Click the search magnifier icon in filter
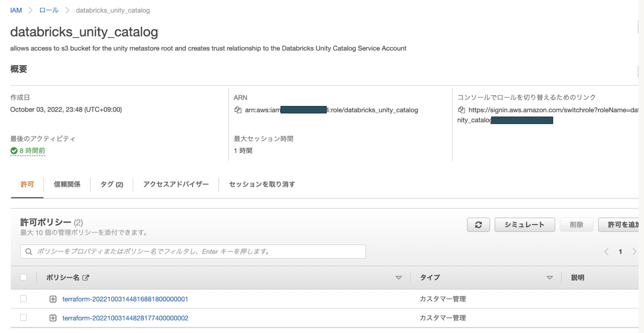The image size is (644, 333). point(29,251)
